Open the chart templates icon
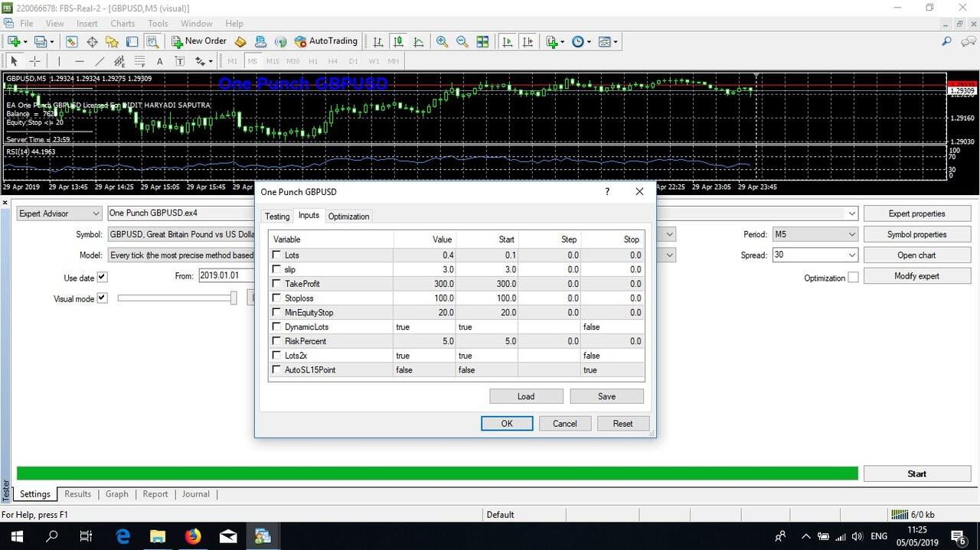 point(605,41)
